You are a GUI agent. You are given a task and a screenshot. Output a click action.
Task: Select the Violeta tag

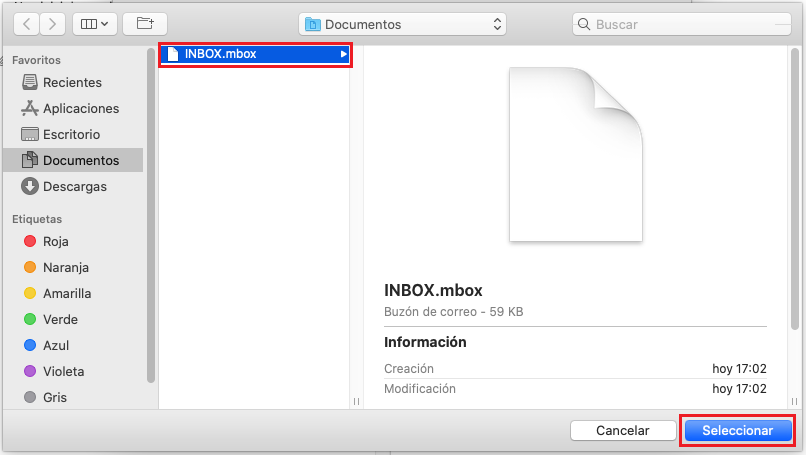[x=63, y=371]
